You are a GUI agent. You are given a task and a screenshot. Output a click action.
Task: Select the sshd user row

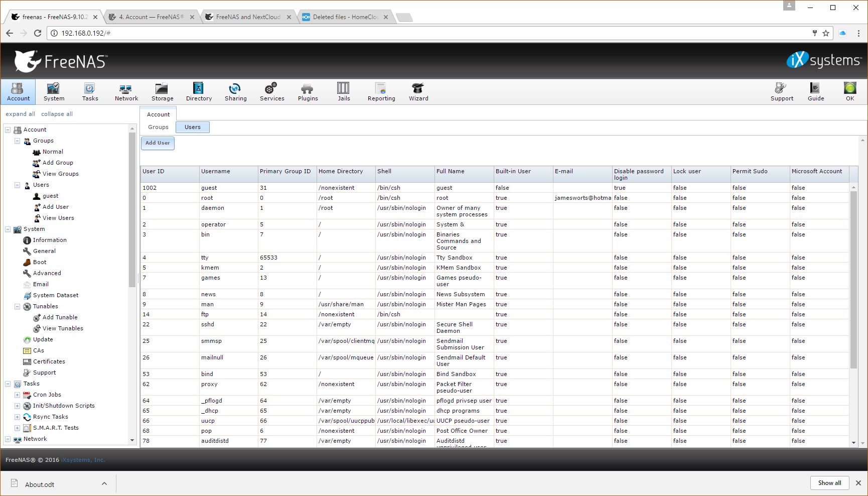[x=495, y=327]
